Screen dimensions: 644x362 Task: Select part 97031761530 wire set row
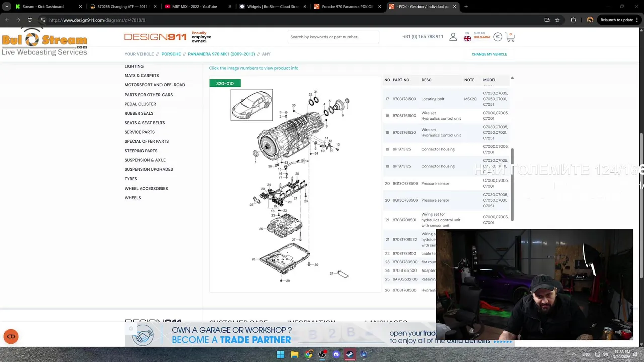(448, 133)
